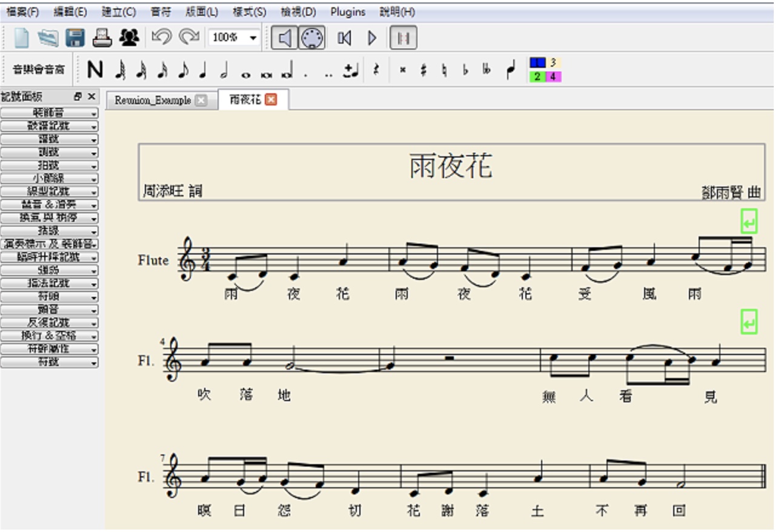The height and width of the screenshot is (532, 778).
Task: Toggle note entry mode N button
Action: click(x=95, y=70)
